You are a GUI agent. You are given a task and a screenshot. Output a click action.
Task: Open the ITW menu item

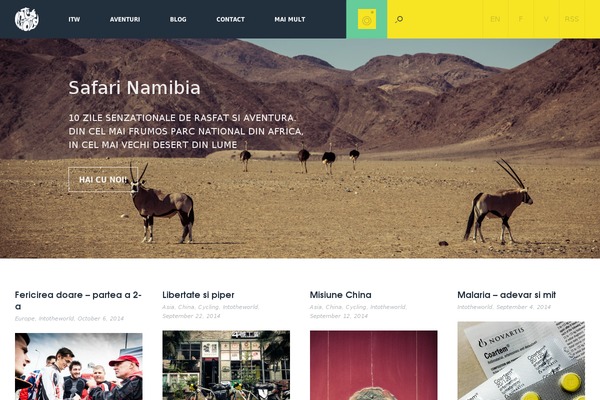coord(74,19)
